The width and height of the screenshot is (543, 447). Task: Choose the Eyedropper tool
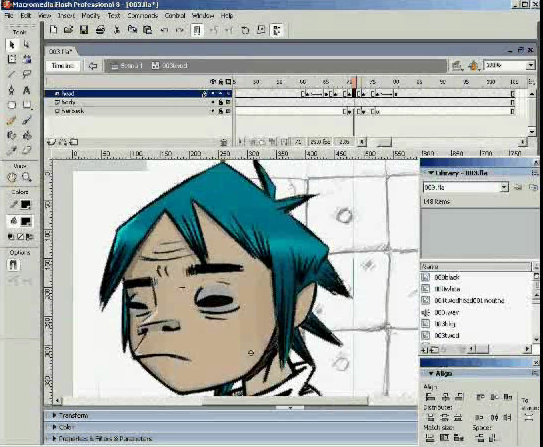[x=12, y=150]
